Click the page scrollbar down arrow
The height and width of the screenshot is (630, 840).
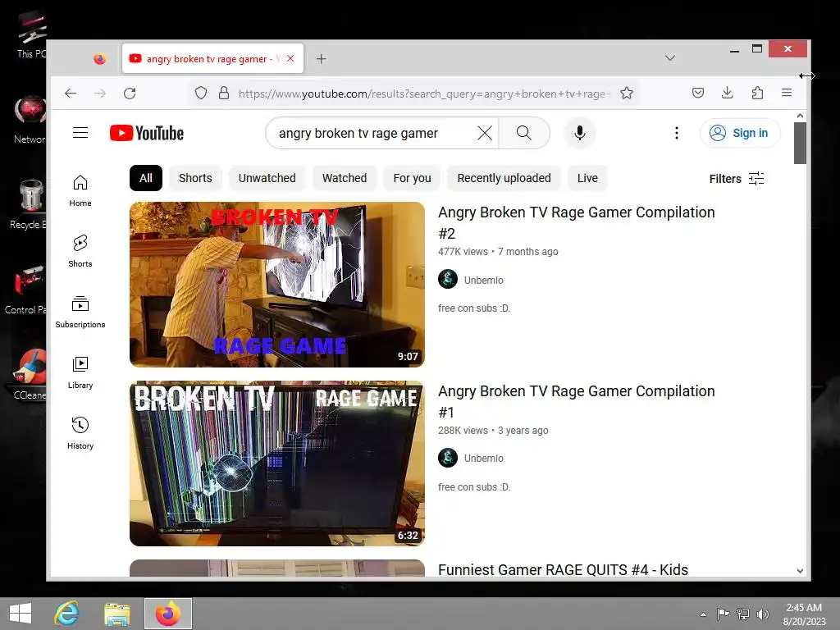coord(800,571)
